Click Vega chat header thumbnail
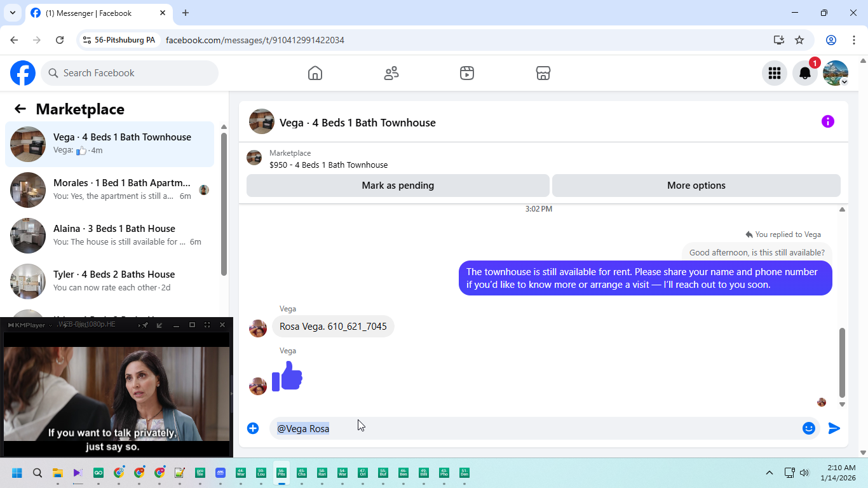 pyautogui.click(x=262, y=121)
